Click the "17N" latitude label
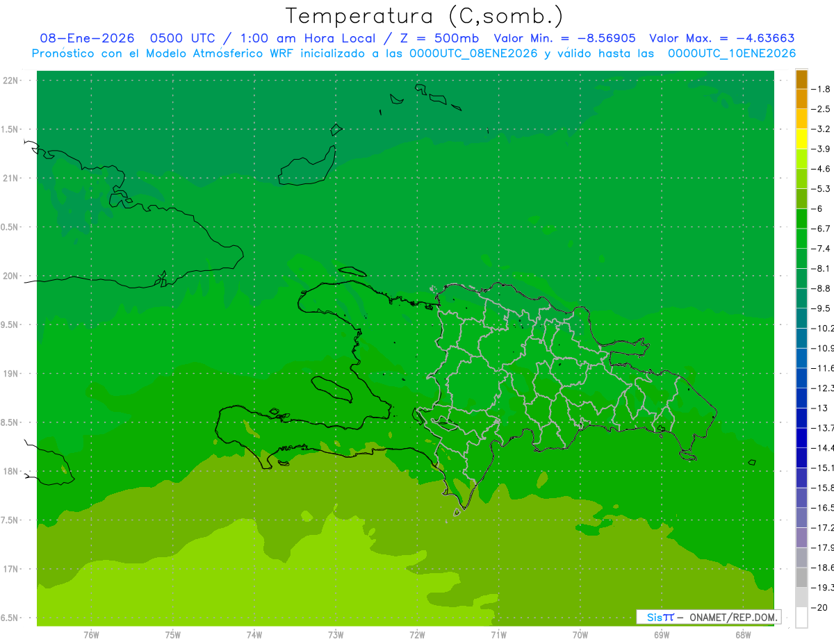The width and height of the screenshot is (834, 644). click(12, 569)
